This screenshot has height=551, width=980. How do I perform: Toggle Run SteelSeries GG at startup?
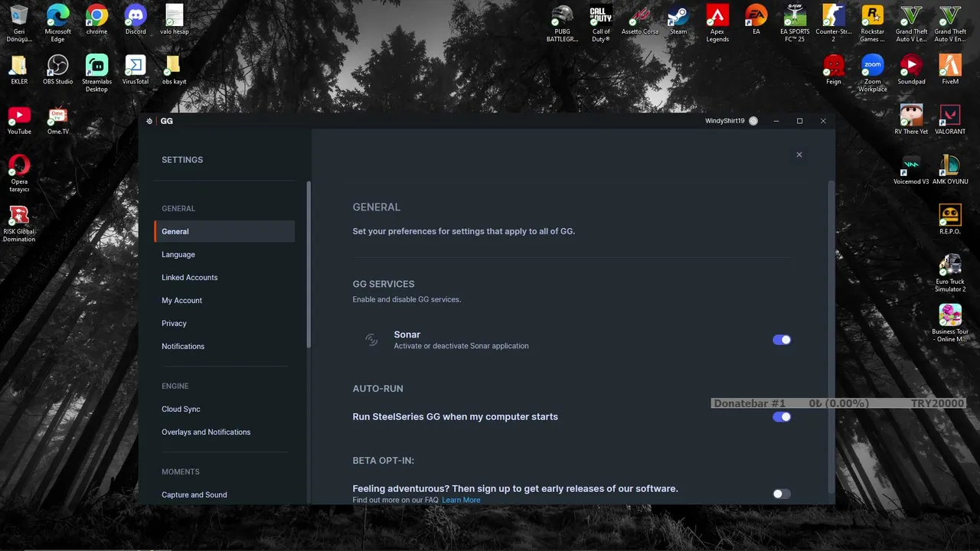782,417
